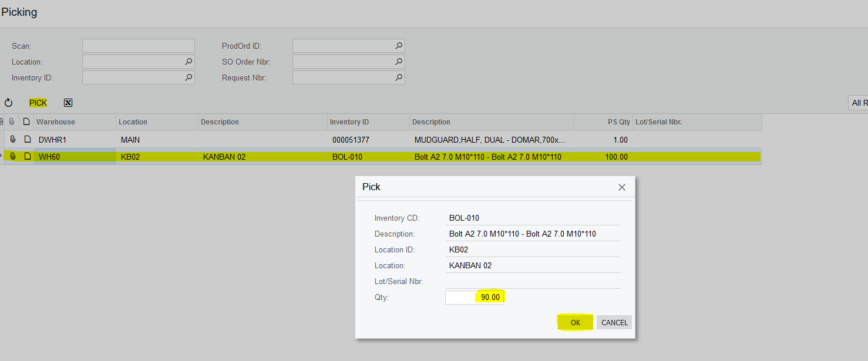Click the attachment paperclip on DWHR1 row
The width and height of the screenshot is (868, 361).
12,140
